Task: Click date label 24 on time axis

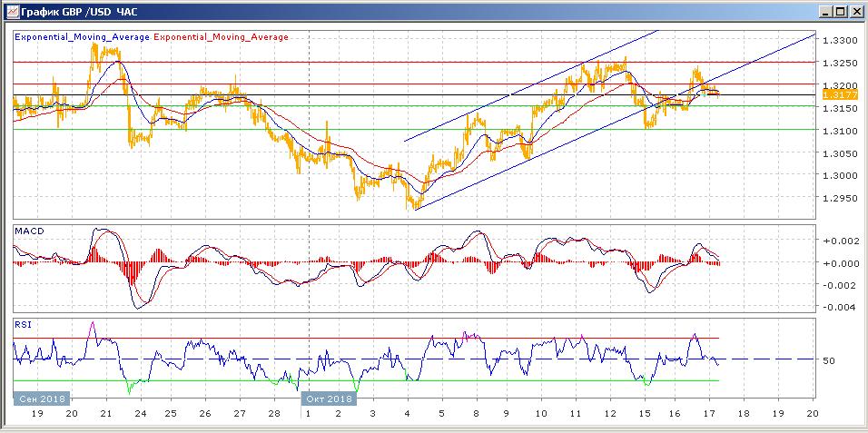Action: (x=140, y=414)
